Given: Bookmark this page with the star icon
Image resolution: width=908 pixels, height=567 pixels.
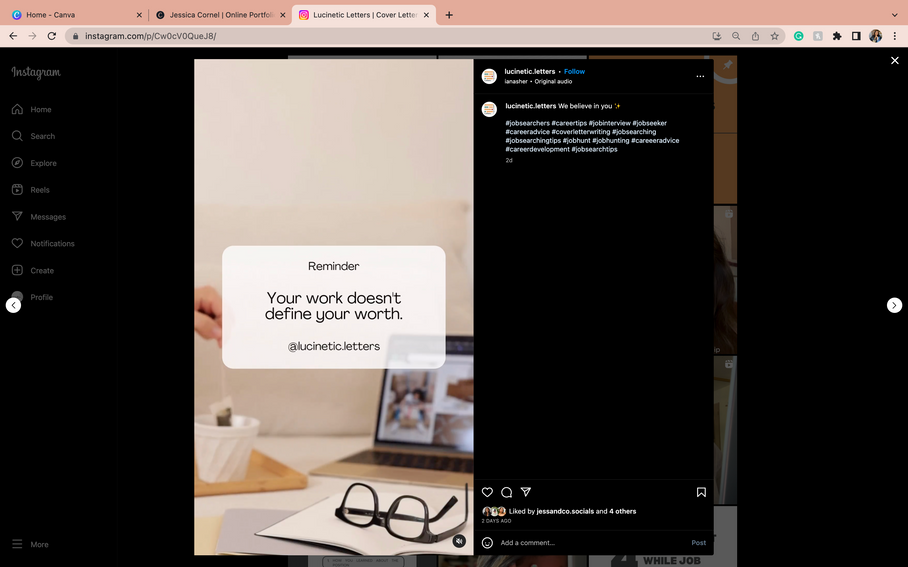Looking at the screenshot, I should point(774,36).
